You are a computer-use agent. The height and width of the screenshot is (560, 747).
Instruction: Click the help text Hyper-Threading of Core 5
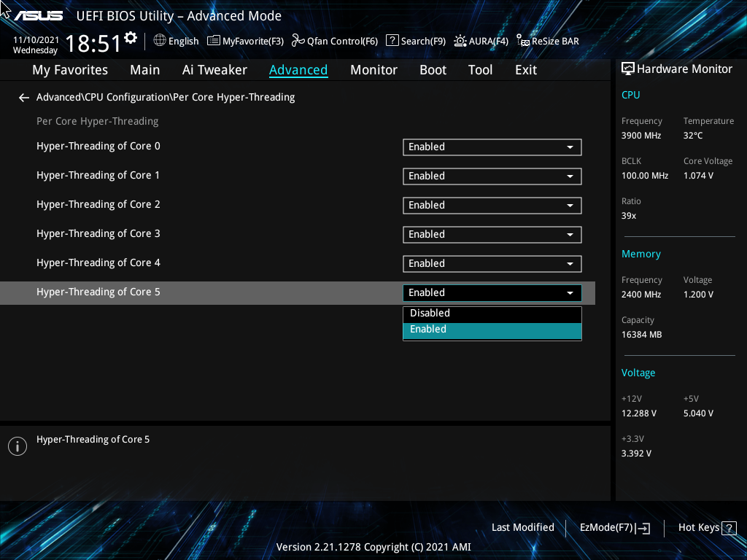pos(93,440)
